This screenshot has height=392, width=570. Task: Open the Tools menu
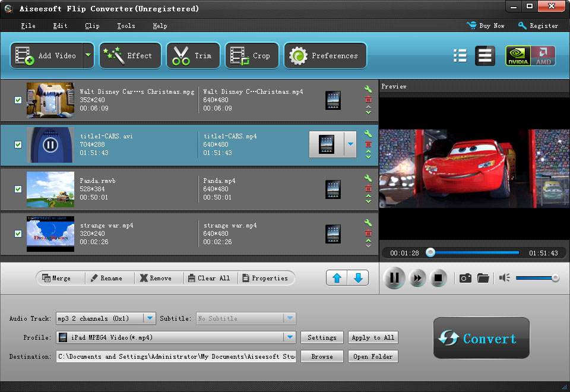[125, 26]
